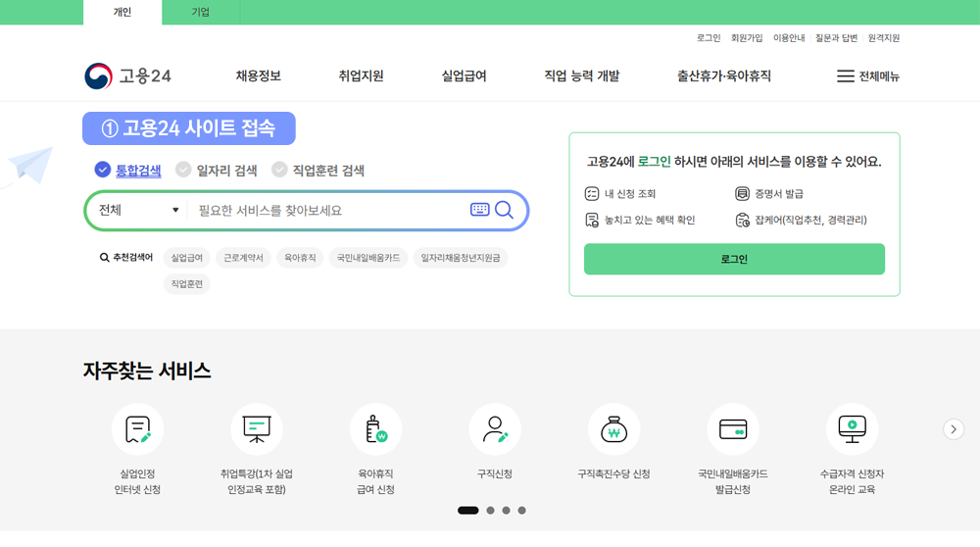Click 근로계약서 recommended keyword tag
The image size is (980, 547).
243,258
